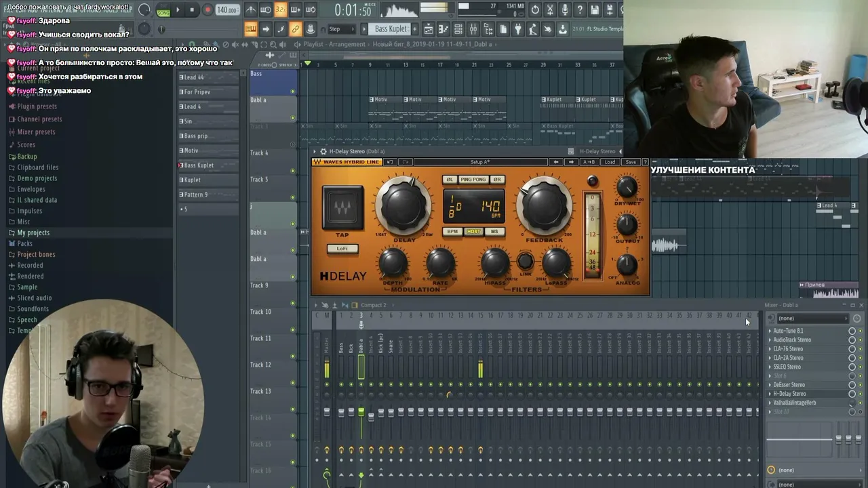Select BPM sync mode on H-Delay
The image size is (868, 488).
pos(452,232)
